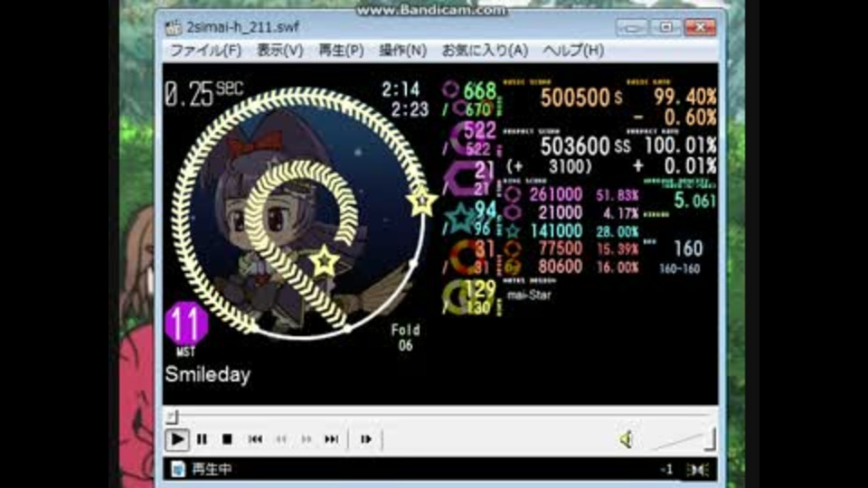Click the star slide counter icon showing 94
The width and height of the screenshot is (868, 488).
pos(459,218)
